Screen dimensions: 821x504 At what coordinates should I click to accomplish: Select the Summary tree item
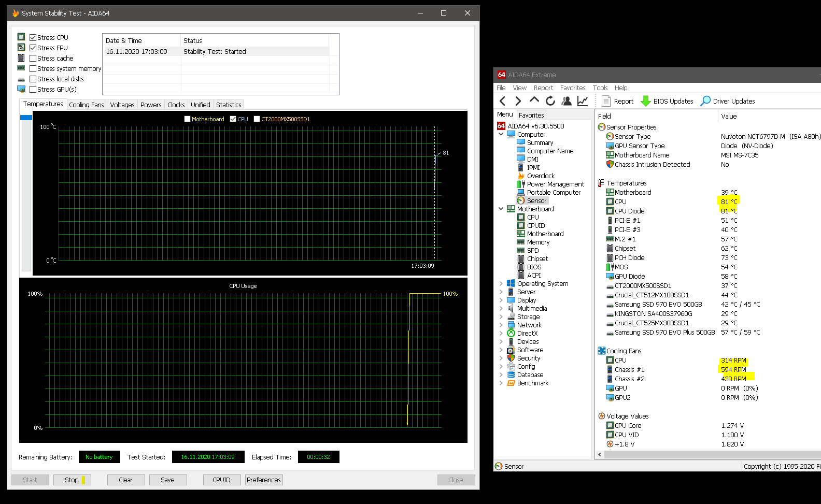(x=540, y=142)
